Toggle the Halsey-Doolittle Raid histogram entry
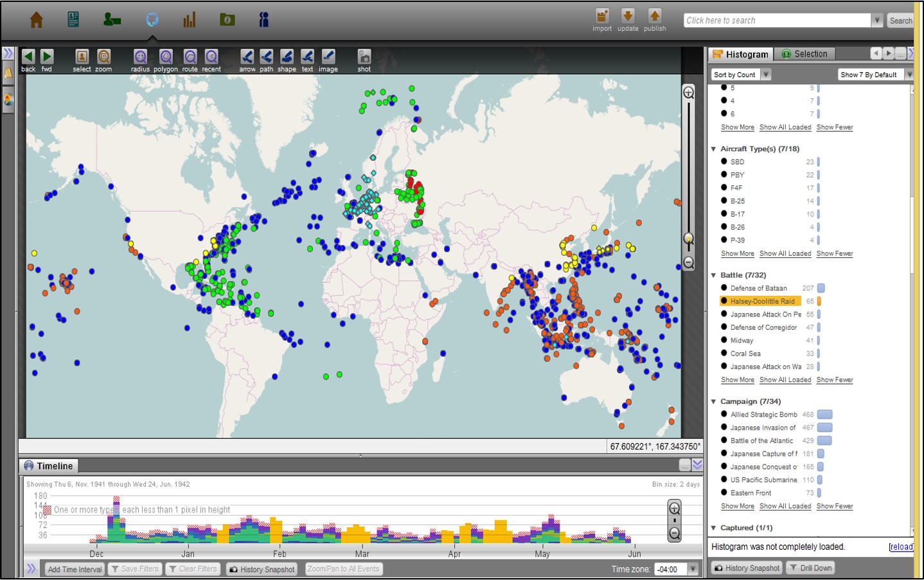The height and width of the screenshot is (580, 924). click(x=762, y=301)
